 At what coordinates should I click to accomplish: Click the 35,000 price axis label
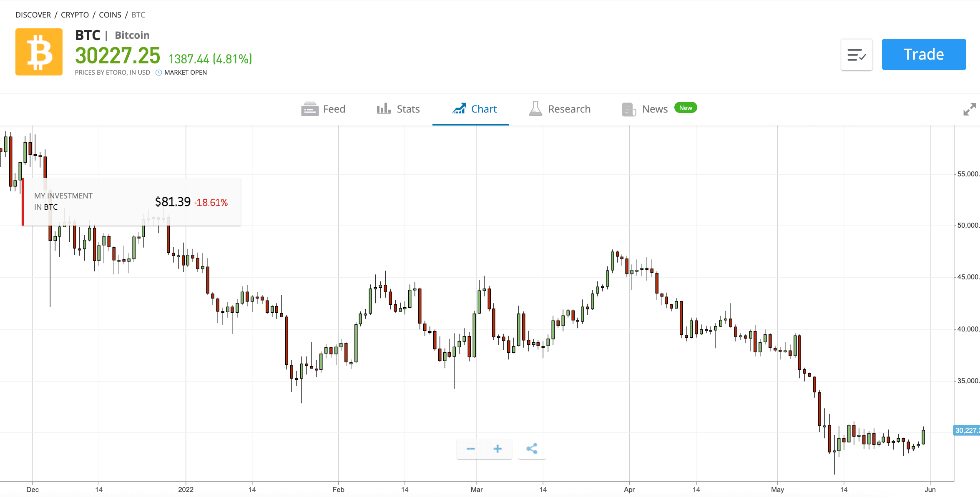pos(968,381)
